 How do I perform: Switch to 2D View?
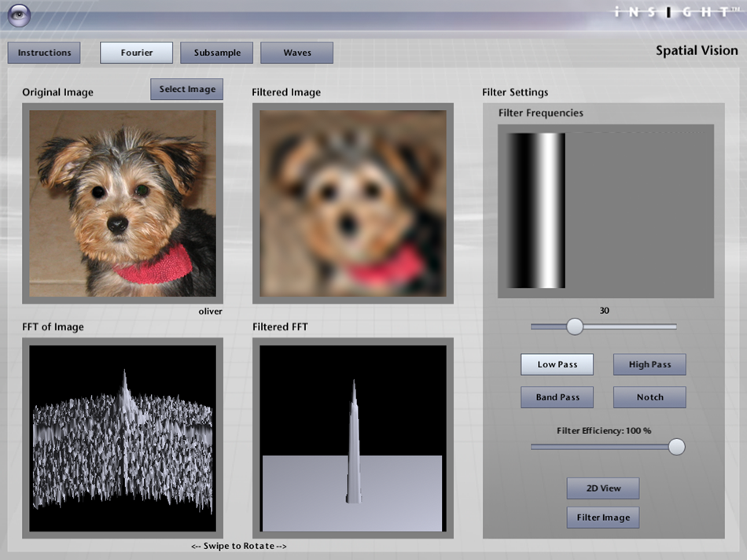[x=603, y=488]
